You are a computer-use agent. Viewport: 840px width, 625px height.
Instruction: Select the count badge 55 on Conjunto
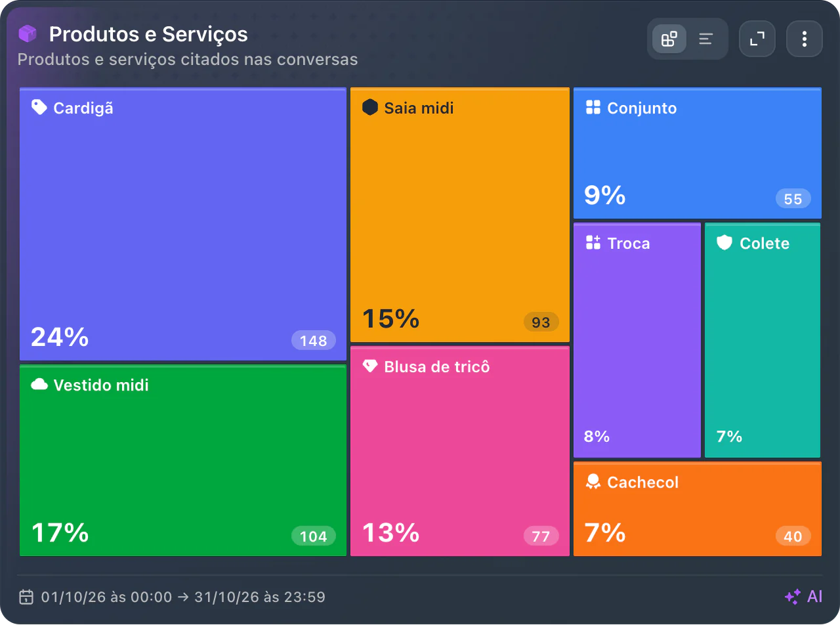point(793,199)
